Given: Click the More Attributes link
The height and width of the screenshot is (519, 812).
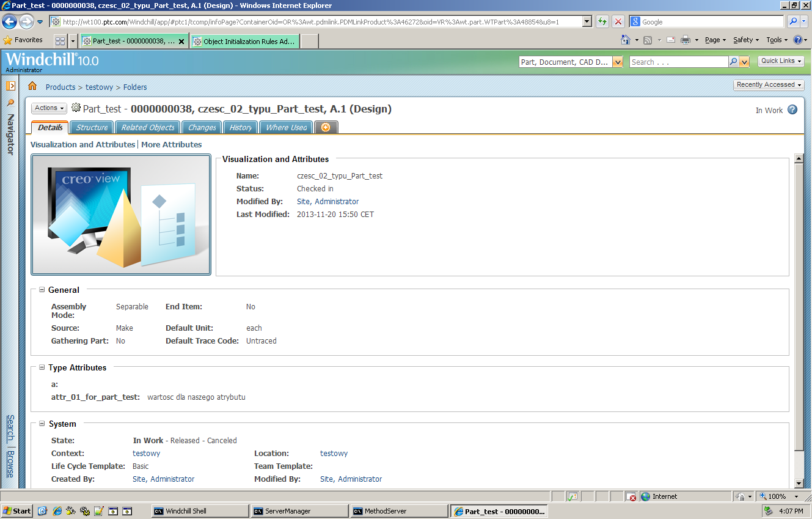Looking at the screenshot, I should (171, 144).
